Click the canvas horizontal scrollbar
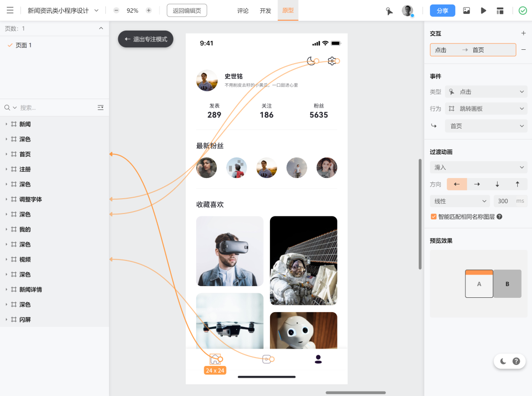Image resolution: width=532 pixels, height=396 pixels. [356, 393]
